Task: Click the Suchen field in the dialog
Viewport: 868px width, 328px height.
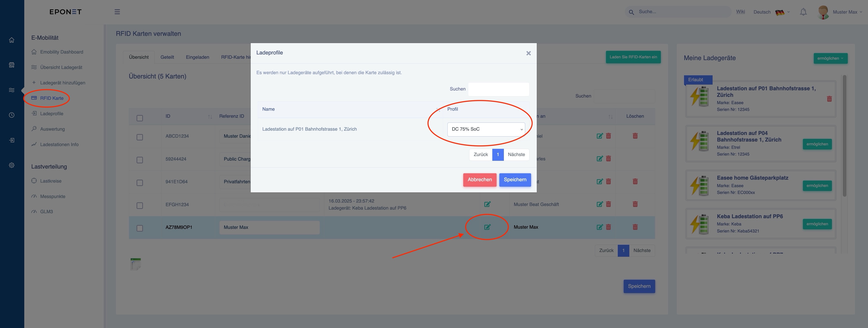Action: click(498, 89)
